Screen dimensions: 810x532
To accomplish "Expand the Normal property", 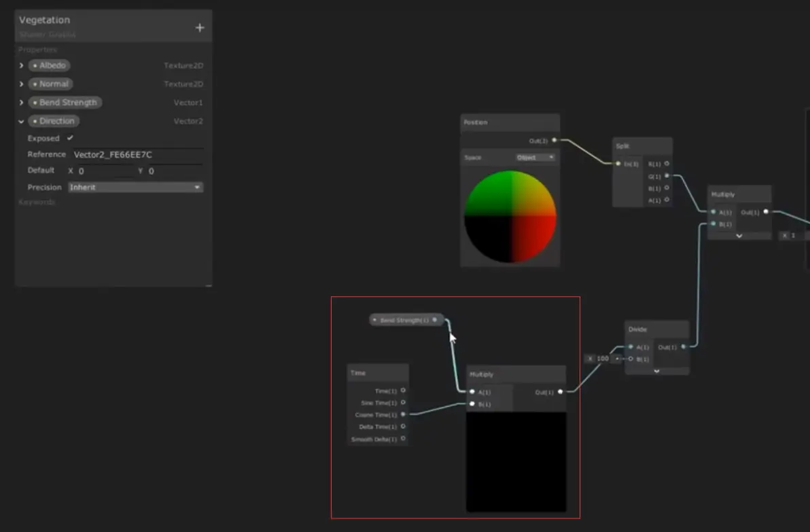I will 21,84.
